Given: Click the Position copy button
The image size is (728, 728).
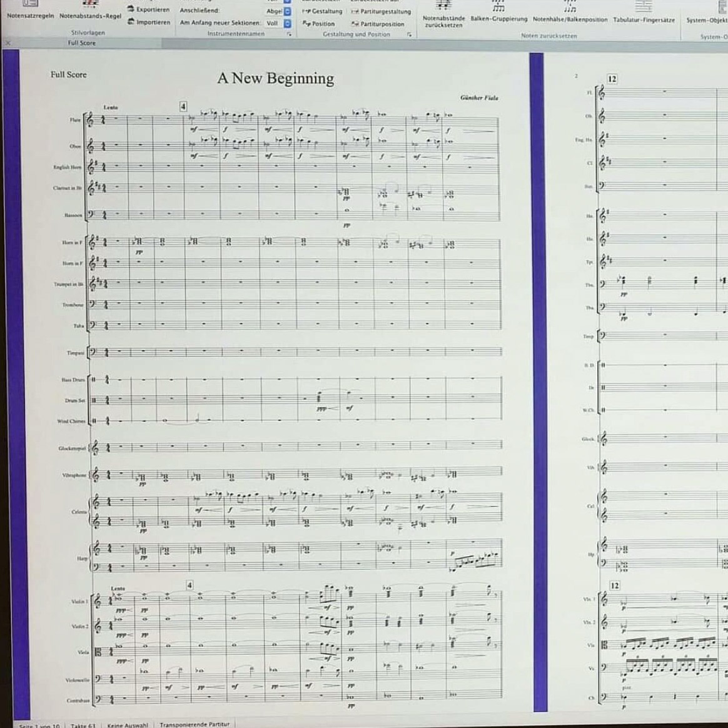Looking at the screenshot, I should point(321,23).
